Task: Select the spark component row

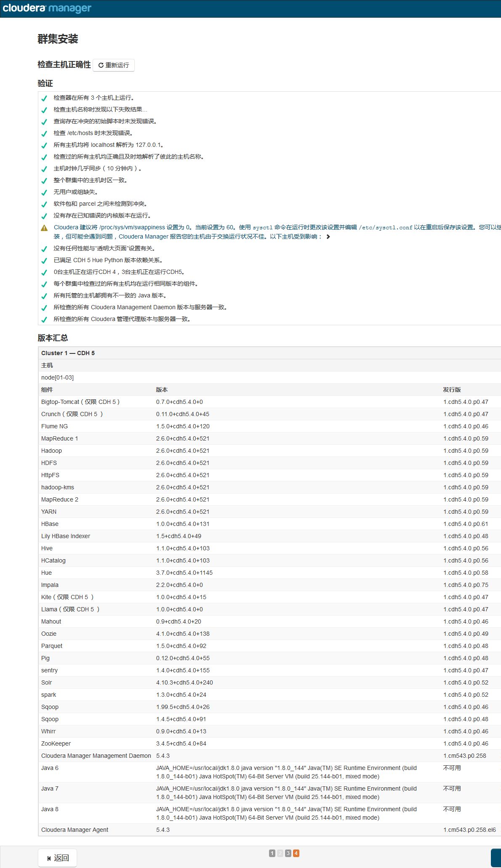Action: pyautogui.click(x=269, y=695)
